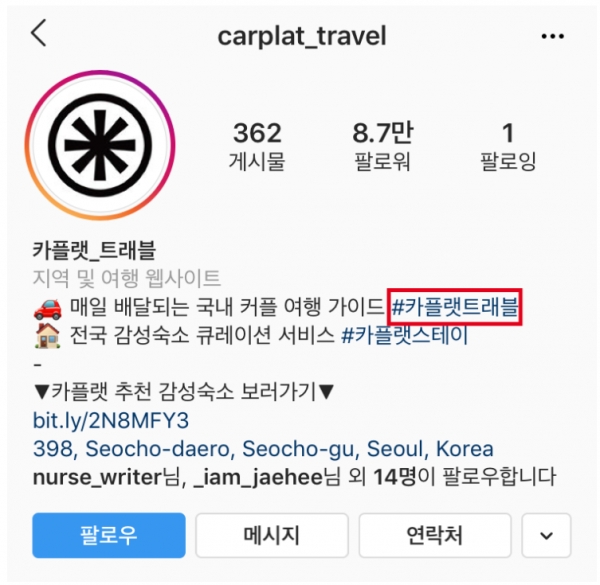Tap the 메시지 message button
The width and height of the screenshot is (600, 585).
pyautogui.click(x=272, y=535)
